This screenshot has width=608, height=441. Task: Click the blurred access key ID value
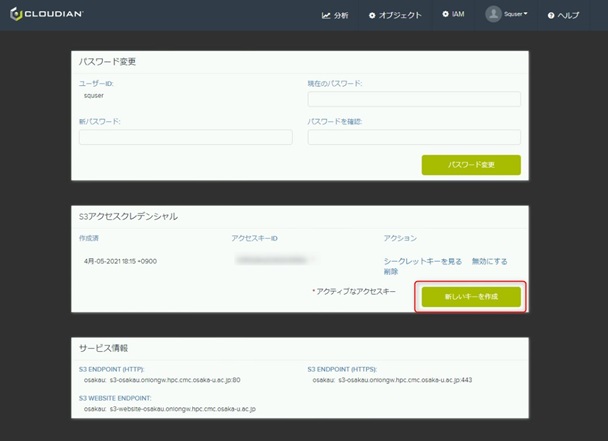(276, 261)
